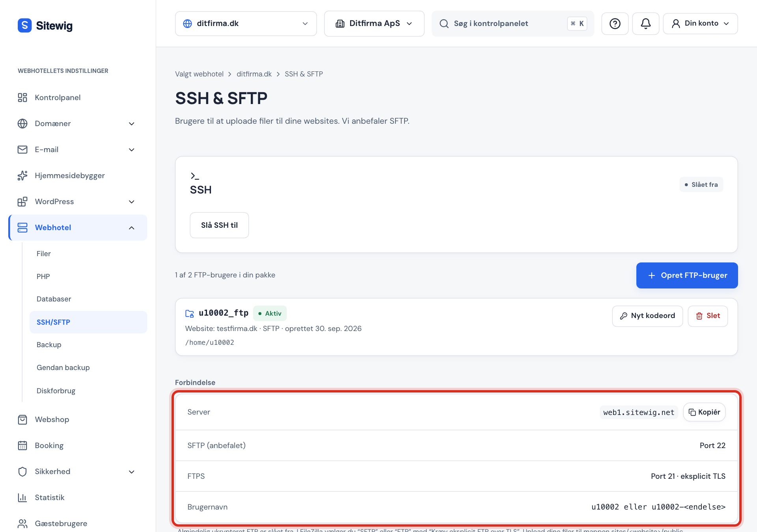
Task: Click Nyt kodeord for u10002_ftp
Action: 647,316
